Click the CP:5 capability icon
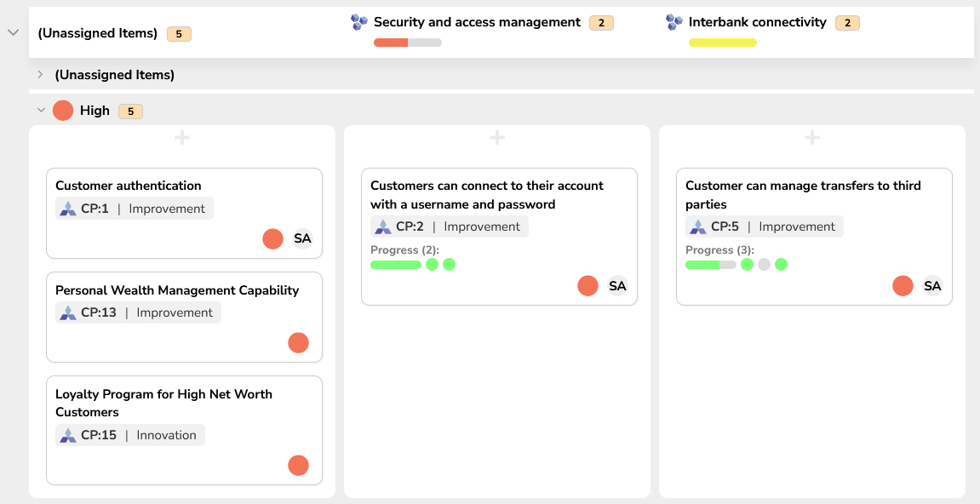Viewport: 980px width, 504px height. [698, 226]
